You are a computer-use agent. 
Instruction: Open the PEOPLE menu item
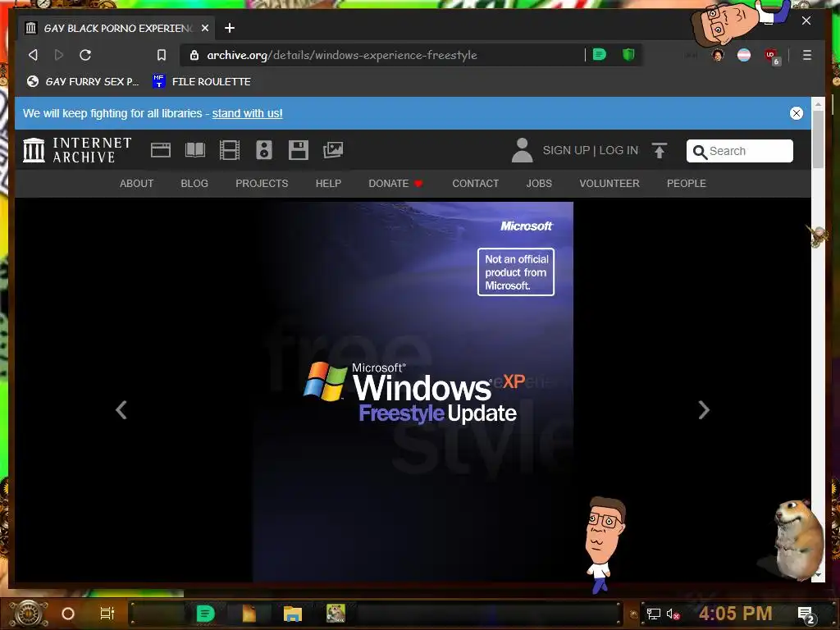point(687,184)
